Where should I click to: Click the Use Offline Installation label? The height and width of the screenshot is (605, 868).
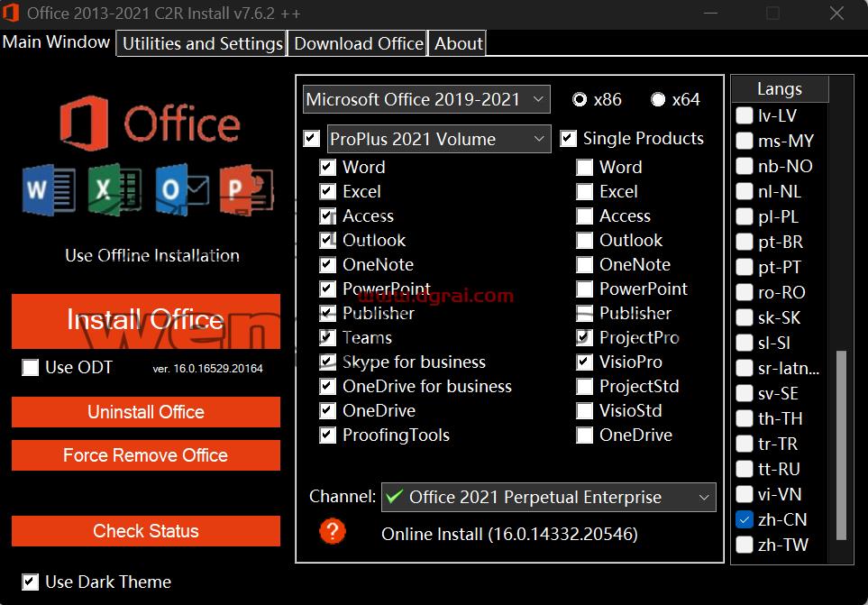152,256
